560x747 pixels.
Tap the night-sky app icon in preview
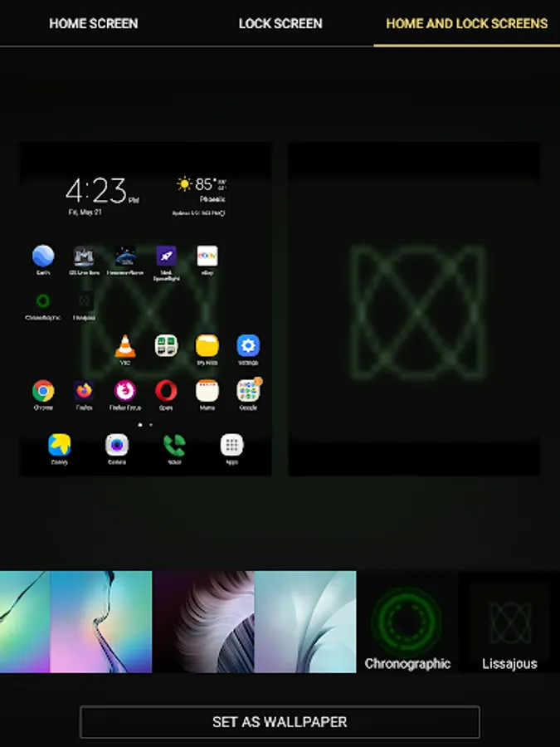[x=125, y=256]
